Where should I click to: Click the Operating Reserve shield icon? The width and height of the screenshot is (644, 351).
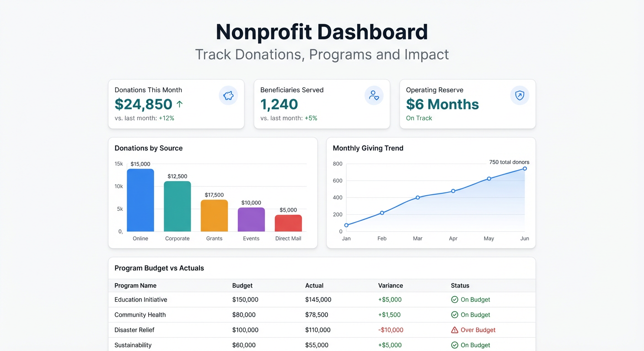point(520,96)
